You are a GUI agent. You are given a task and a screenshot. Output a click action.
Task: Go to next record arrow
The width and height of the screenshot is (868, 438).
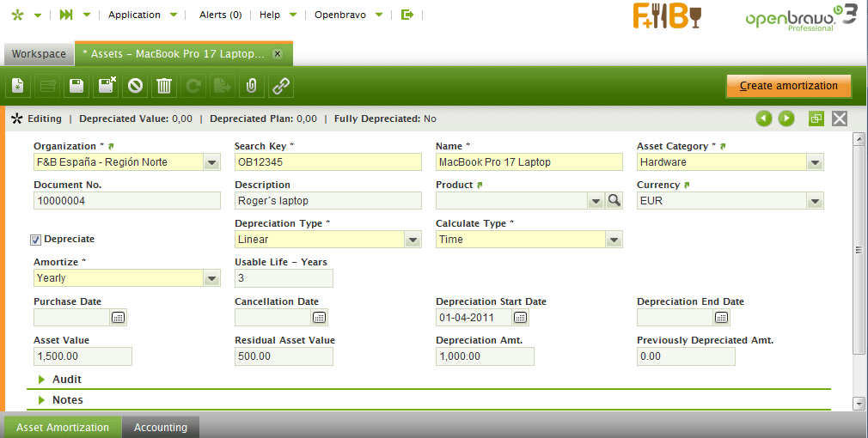[x=786, y=119]
